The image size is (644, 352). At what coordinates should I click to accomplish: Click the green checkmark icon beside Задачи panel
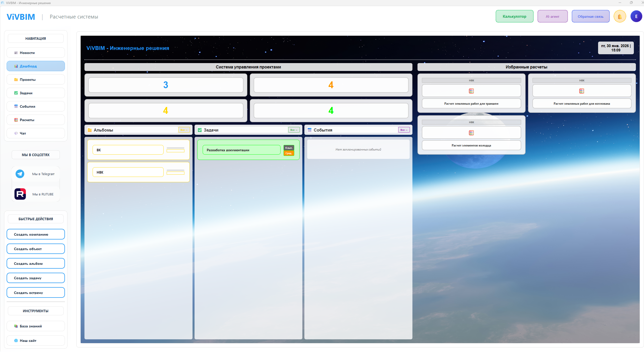200,130
